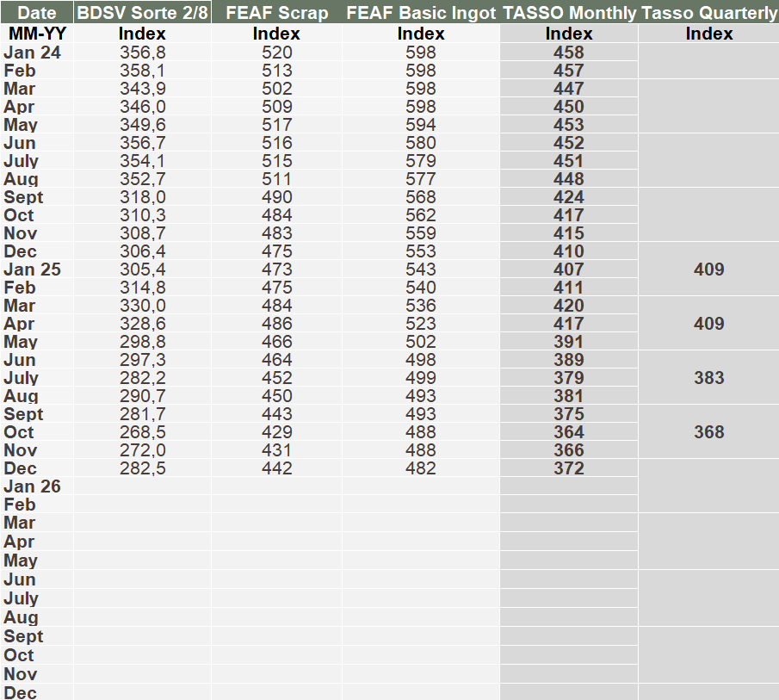The image size is (779, 700).
Task: Select FEAF Basic Ingot value 482
Action: click(x=421, y=468)
